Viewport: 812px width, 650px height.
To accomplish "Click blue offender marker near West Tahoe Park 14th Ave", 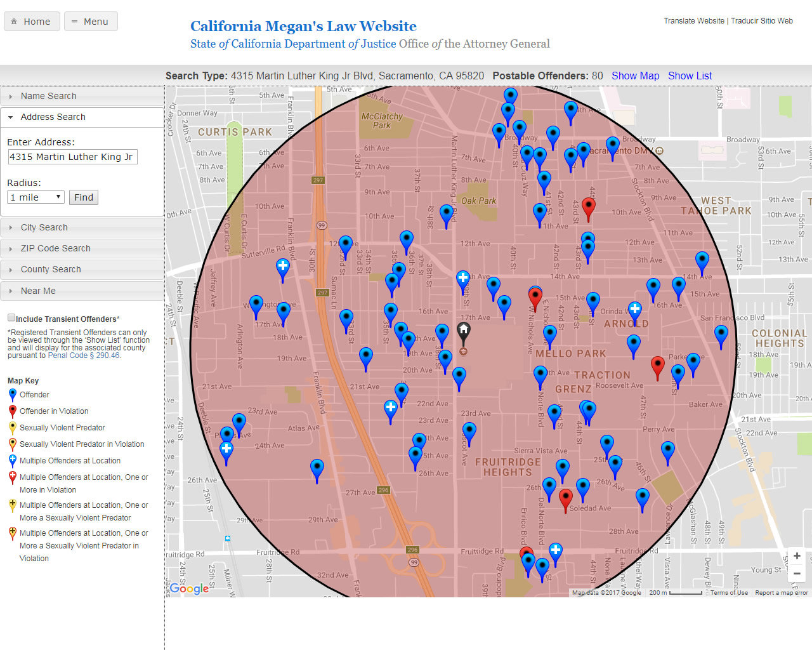I will click(702, 262).
